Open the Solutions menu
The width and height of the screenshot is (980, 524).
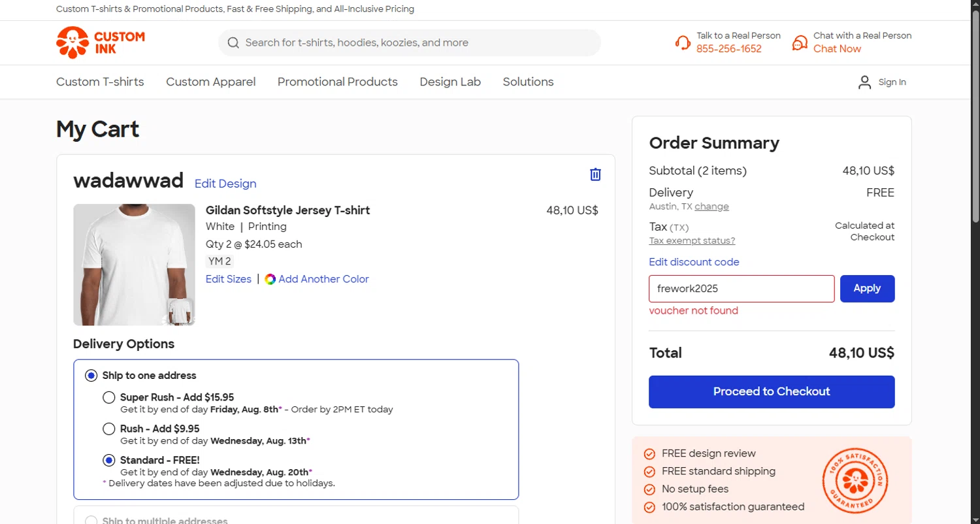pos(528,82)
